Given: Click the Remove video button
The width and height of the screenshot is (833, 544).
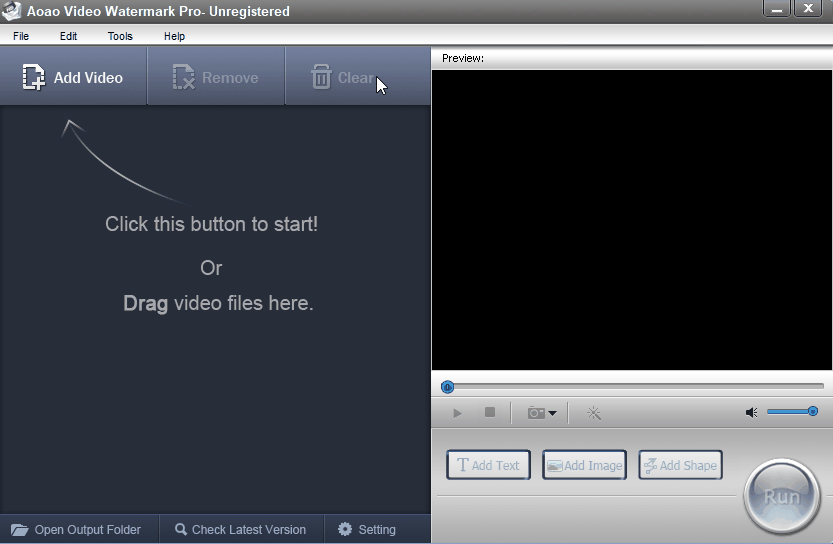Looking at the screenshot, I should 216,77.
